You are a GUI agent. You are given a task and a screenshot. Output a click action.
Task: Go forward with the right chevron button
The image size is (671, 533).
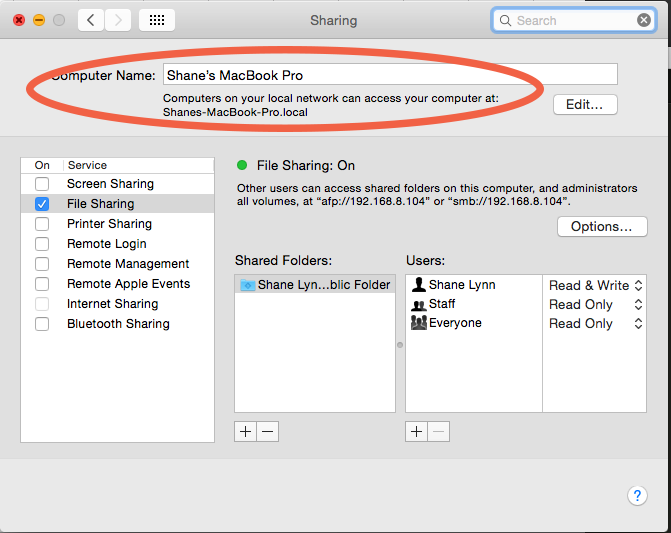(118, 20)
